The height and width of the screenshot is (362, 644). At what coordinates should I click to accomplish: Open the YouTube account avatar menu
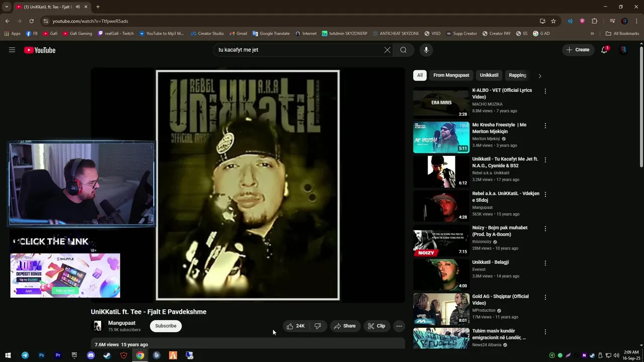623,50
